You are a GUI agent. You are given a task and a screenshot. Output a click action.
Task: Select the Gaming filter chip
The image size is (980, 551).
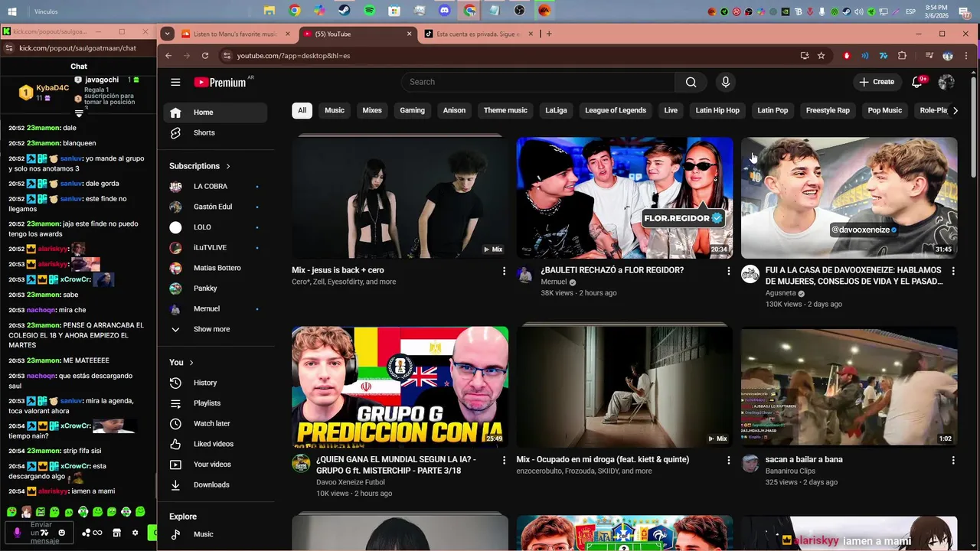(x=412, y=110)
